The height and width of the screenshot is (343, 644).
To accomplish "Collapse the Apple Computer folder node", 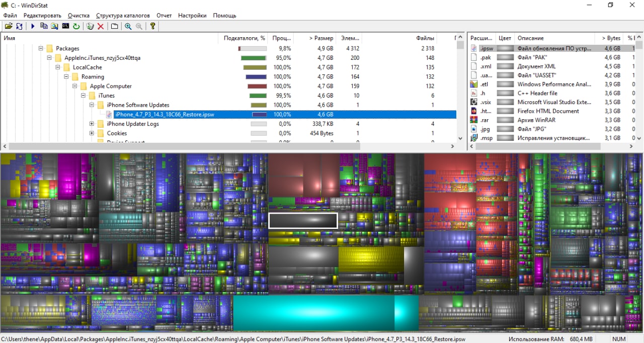I will click(x=75, y=86).
